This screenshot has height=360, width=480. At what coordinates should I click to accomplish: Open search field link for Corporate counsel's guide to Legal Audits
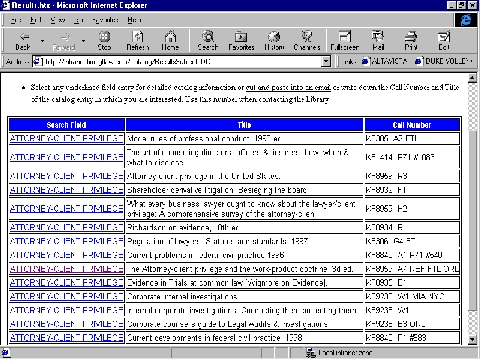[x=66, y=324]
